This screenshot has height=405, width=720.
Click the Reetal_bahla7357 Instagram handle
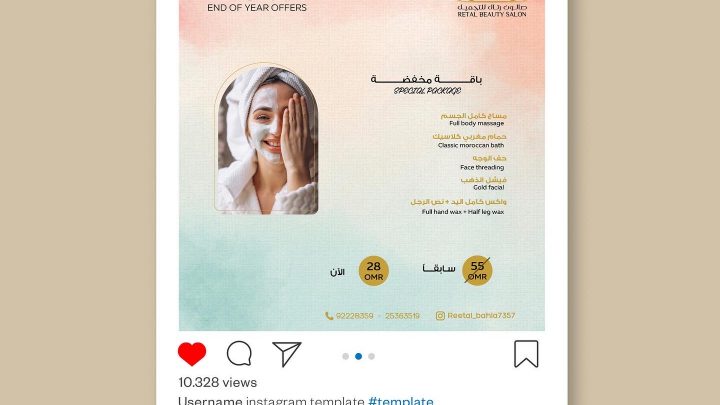click(481, 315)
